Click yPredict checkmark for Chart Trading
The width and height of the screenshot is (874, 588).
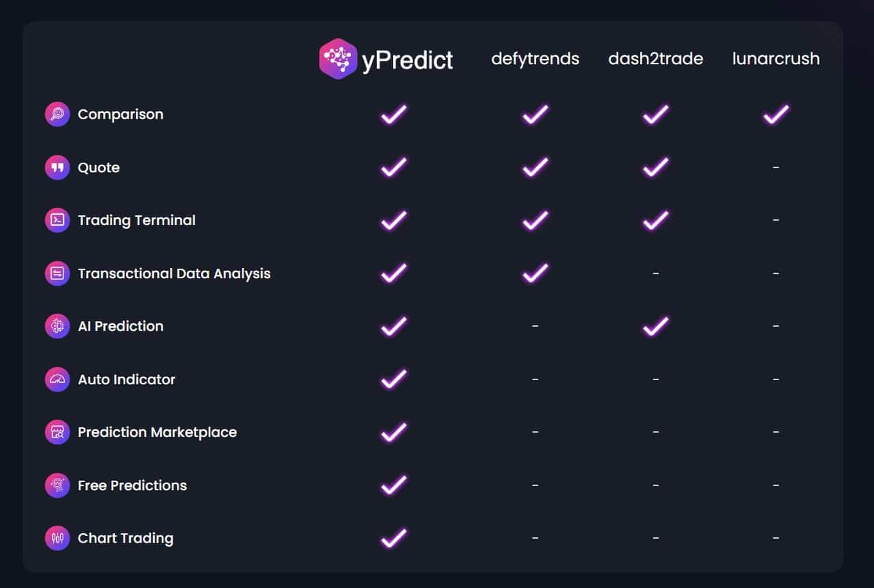point(394,537)
